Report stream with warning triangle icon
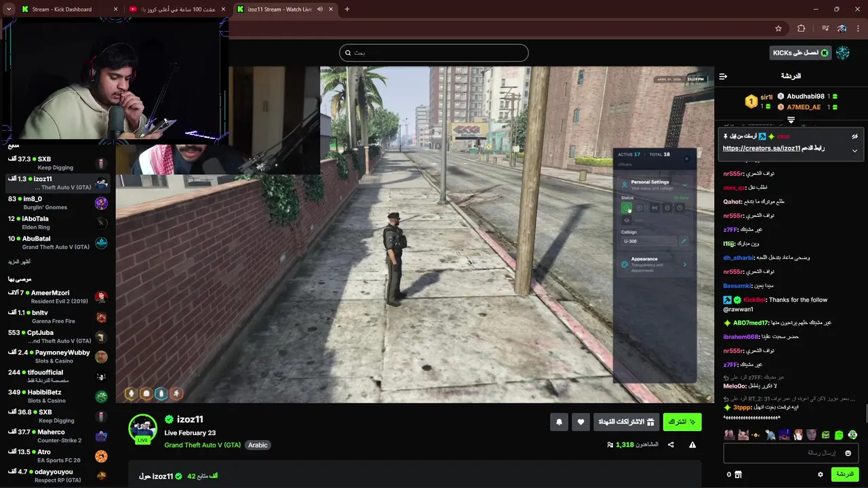 pyautogui.click(x=692, y=445)
